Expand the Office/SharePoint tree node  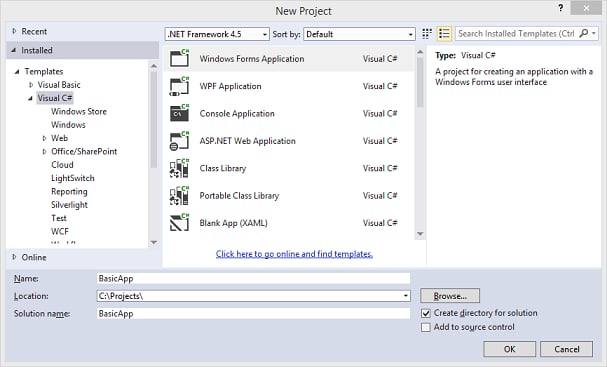pyautogui.click(x=45, y=151)
